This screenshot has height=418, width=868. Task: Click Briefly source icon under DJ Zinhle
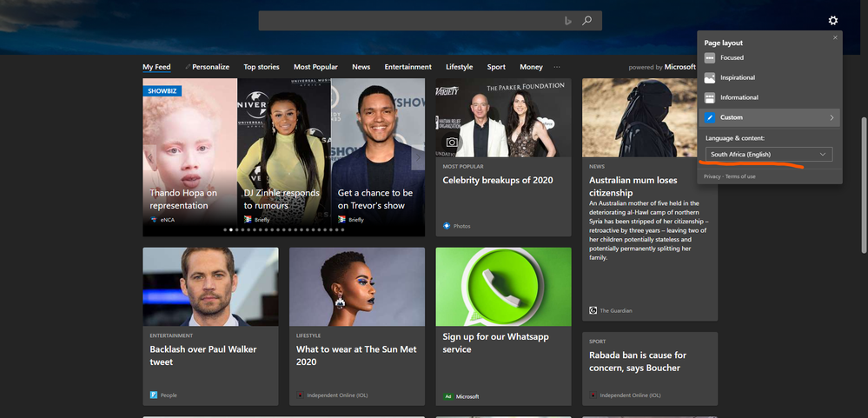(248, 220)
